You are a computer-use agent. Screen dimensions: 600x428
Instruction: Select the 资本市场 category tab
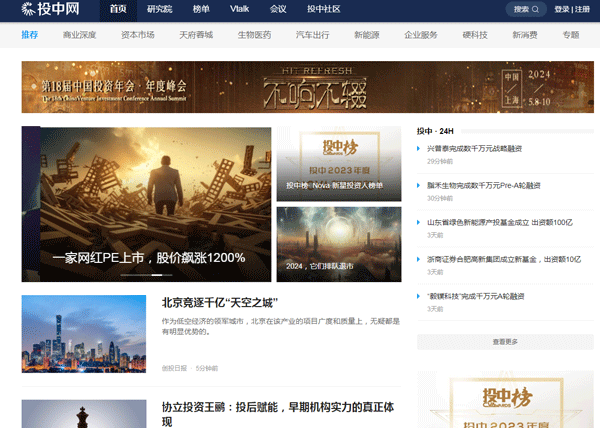(x=138, y=35)
